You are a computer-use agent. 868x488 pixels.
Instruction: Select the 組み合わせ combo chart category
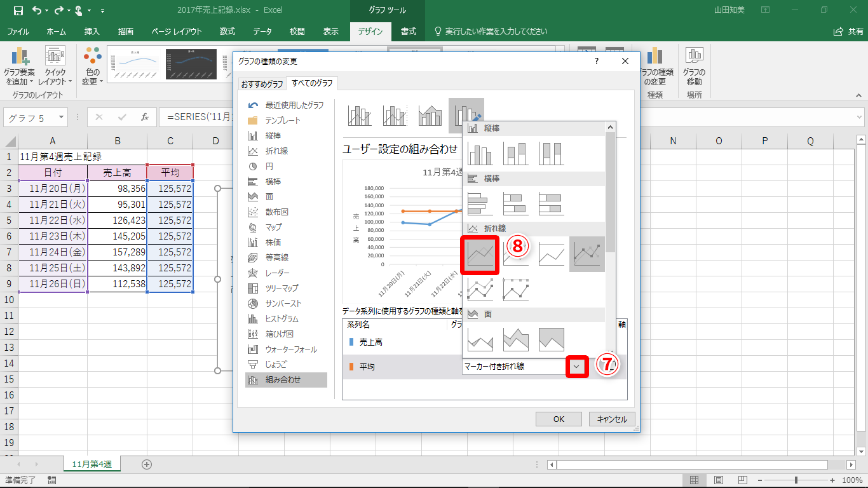pos(287,380)
